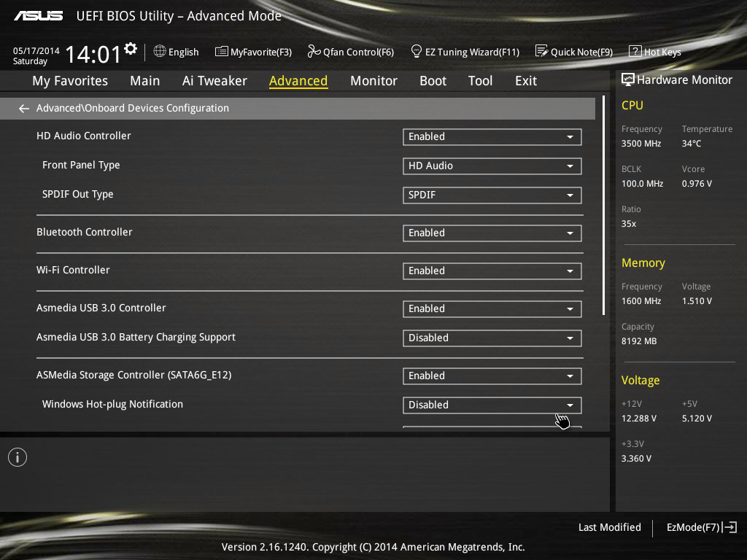This screenshot has height=560, width=747.
Task: Select Asmedia USB 3.0 Battery Charging Support label
Action: point(136,337)
